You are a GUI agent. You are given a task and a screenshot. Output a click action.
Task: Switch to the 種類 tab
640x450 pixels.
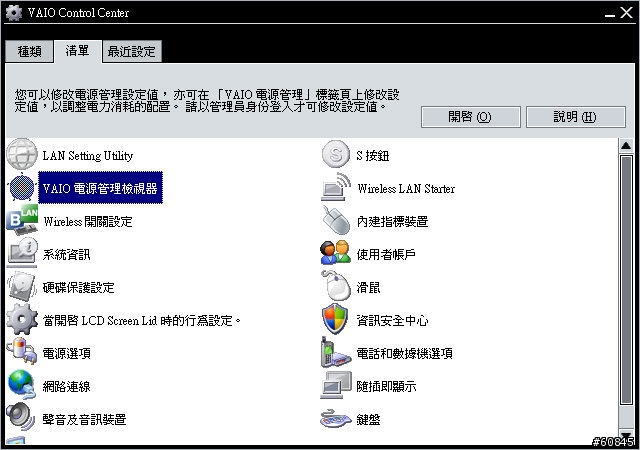coord(29,51)
